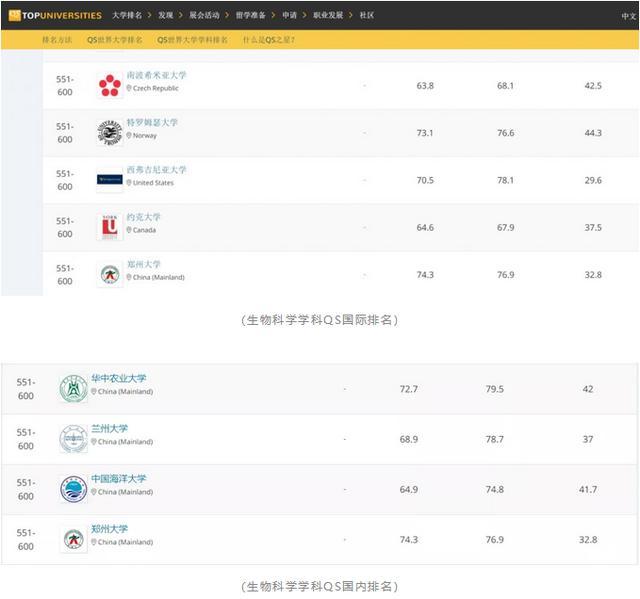
Task: Click the QS TopUniversities logo
Action: pos(55,15)
